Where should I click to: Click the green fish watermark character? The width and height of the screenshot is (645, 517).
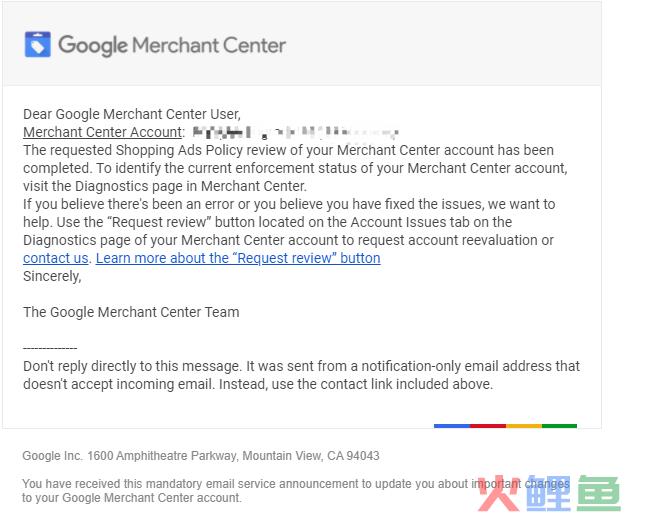[599, 493]
